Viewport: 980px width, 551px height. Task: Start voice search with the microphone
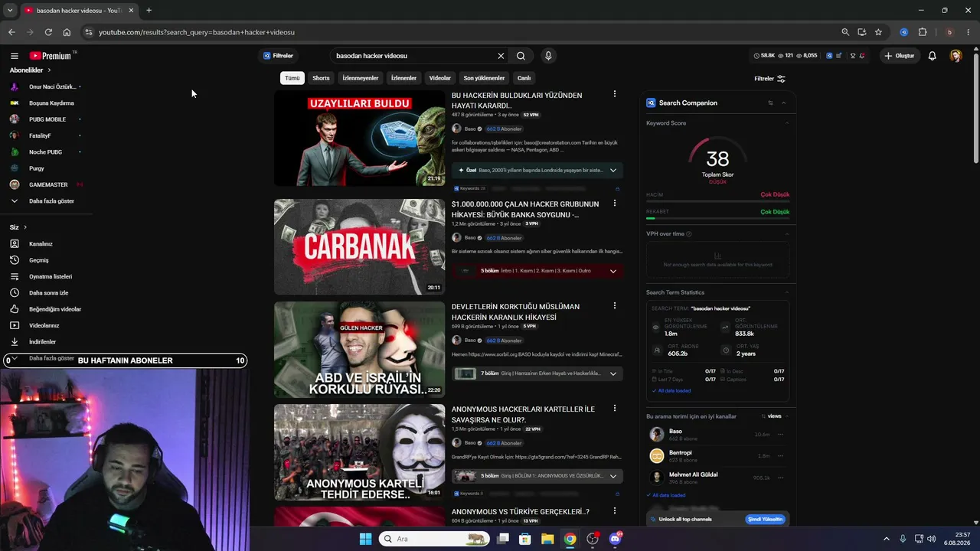pos(548,56)
